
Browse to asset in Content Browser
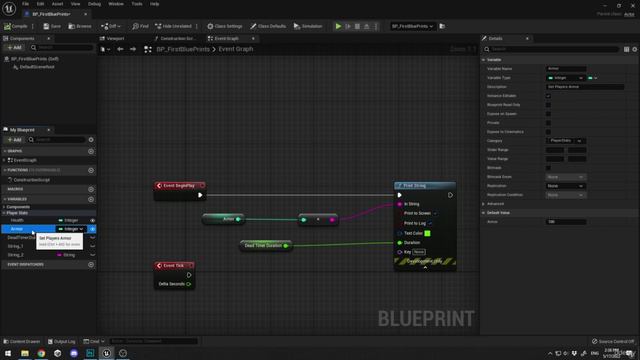pos(80,26)
